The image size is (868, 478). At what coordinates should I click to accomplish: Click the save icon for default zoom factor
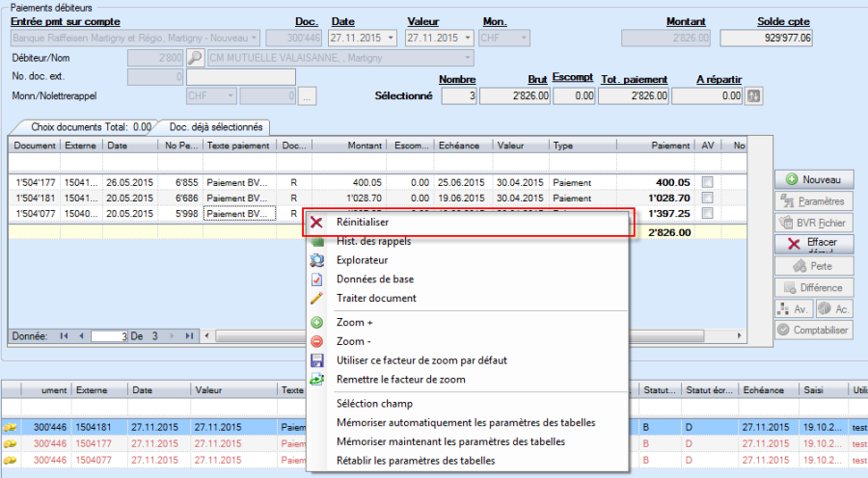(317, 360)
